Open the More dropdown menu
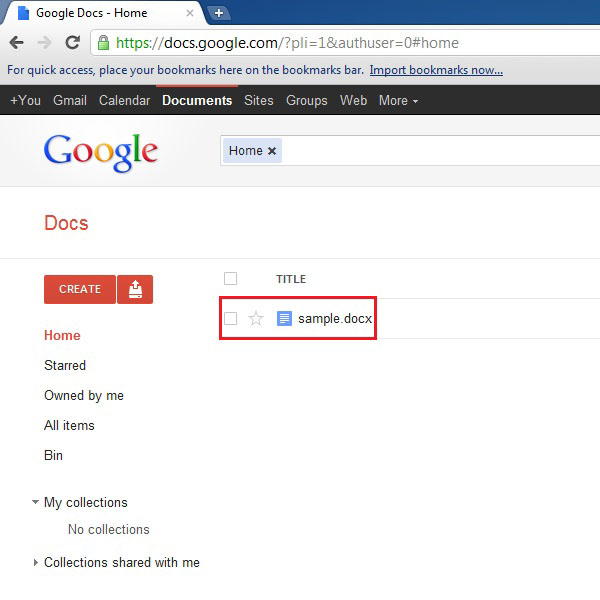The width and height of the screenshot is (600, 600). pos(398,101)
